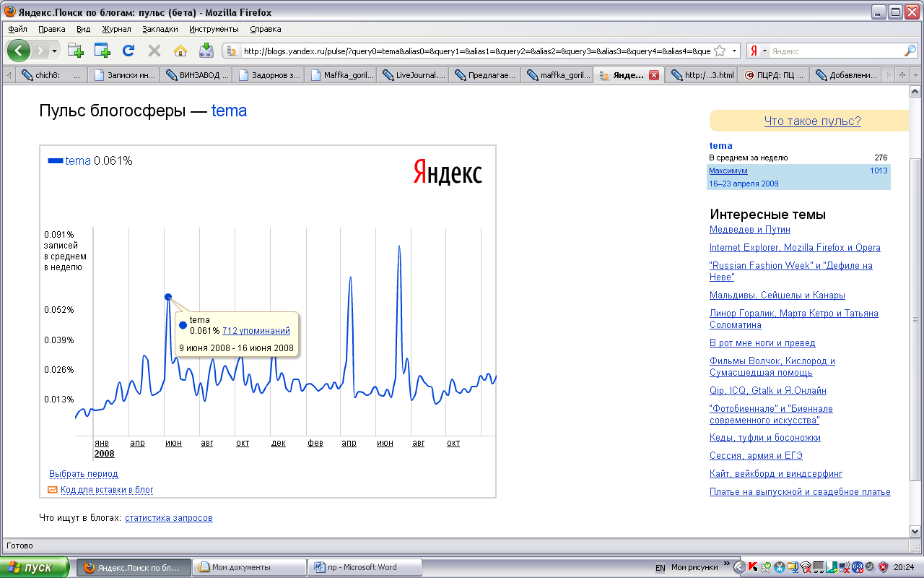Open the Журнал menu

click(116, 29)
